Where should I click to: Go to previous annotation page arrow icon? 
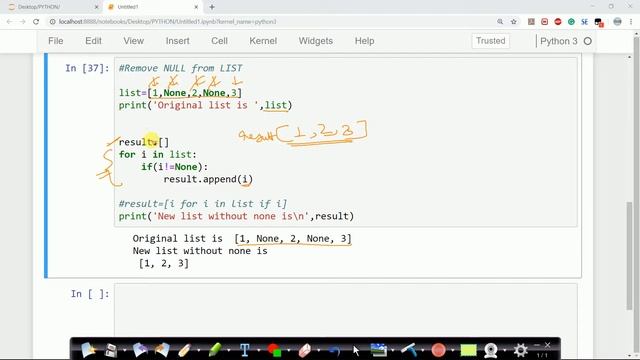click(140, 350)
